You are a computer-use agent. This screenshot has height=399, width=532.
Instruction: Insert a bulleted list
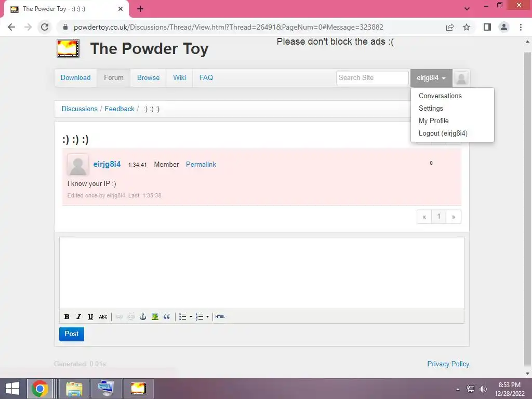(182, 316)
